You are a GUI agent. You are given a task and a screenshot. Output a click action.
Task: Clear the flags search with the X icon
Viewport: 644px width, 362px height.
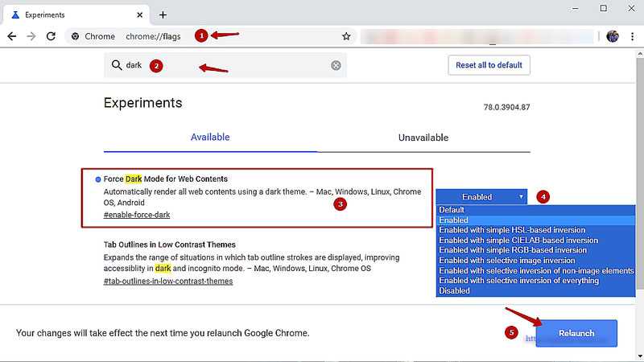(x=336, y=65)
